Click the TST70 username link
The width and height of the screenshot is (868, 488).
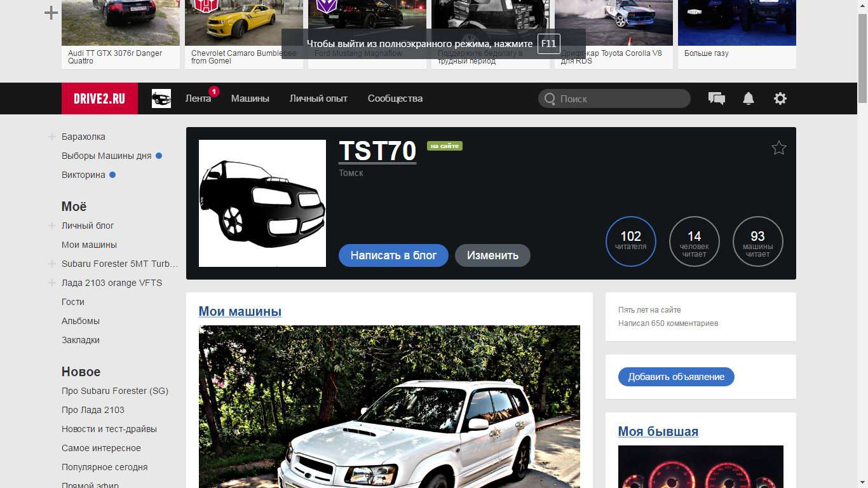click(x=377, y=151)
